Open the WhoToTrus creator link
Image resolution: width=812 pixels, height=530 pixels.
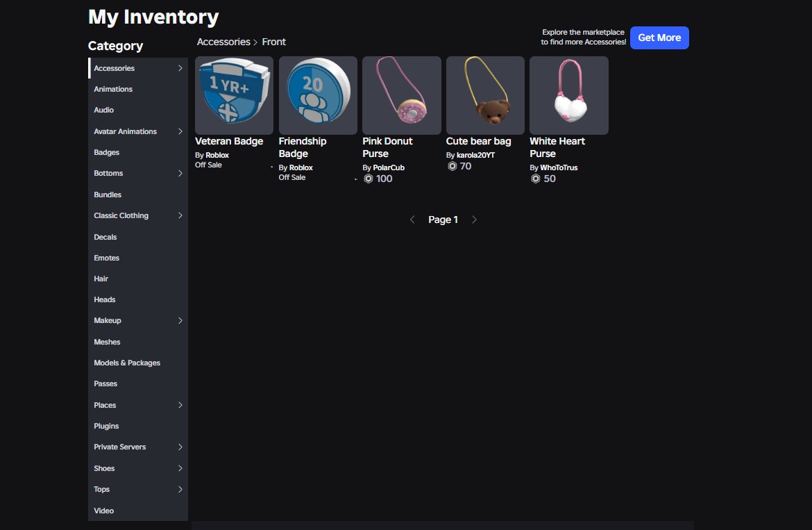[559, 167]
